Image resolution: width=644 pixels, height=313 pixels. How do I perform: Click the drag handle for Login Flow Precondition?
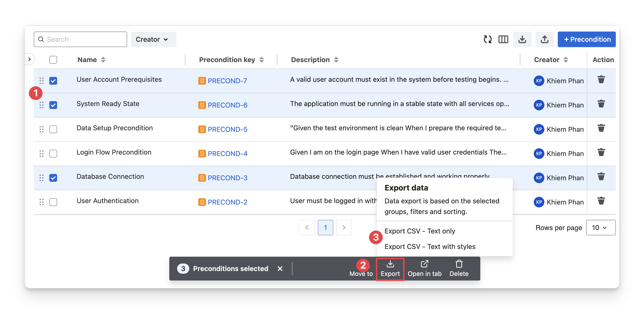pyautogui.click(x=42, y=154)
